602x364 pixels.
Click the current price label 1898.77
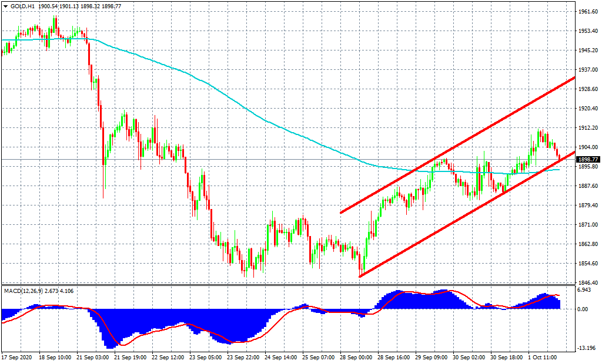[588, 159]
